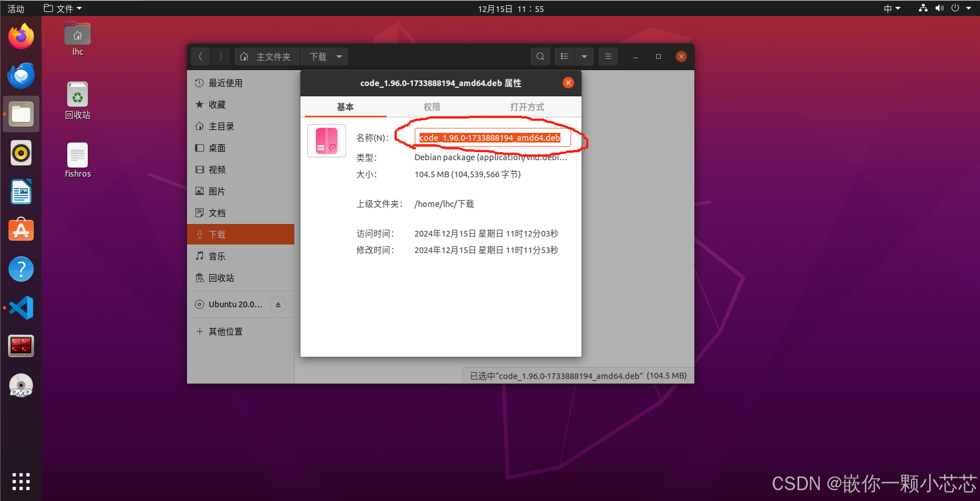Screen dimensions: 980x501
Task: Open Ubuntu Software store from the dock
Action: point(21,230)
